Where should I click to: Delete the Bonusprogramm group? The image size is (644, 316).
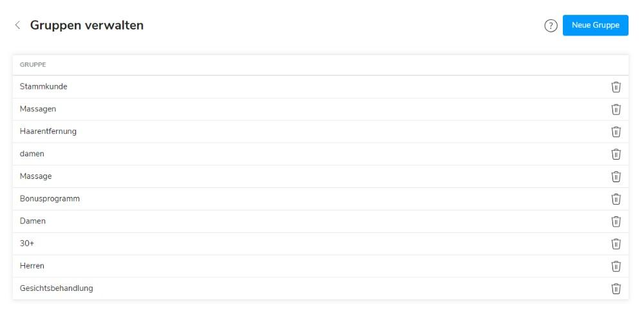(616, 199)
